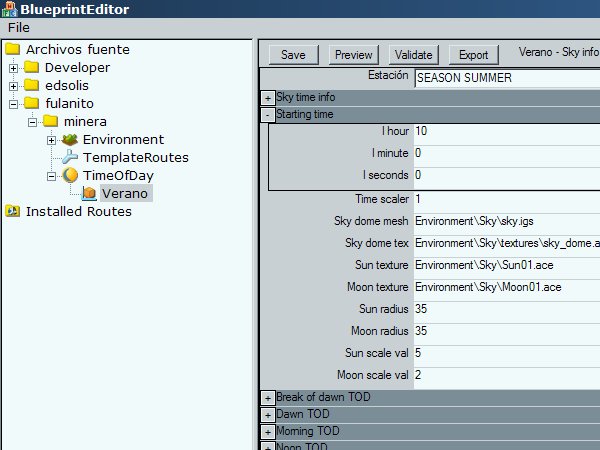Click the TemplateRoutes wrench icon

tap(69, 158)
